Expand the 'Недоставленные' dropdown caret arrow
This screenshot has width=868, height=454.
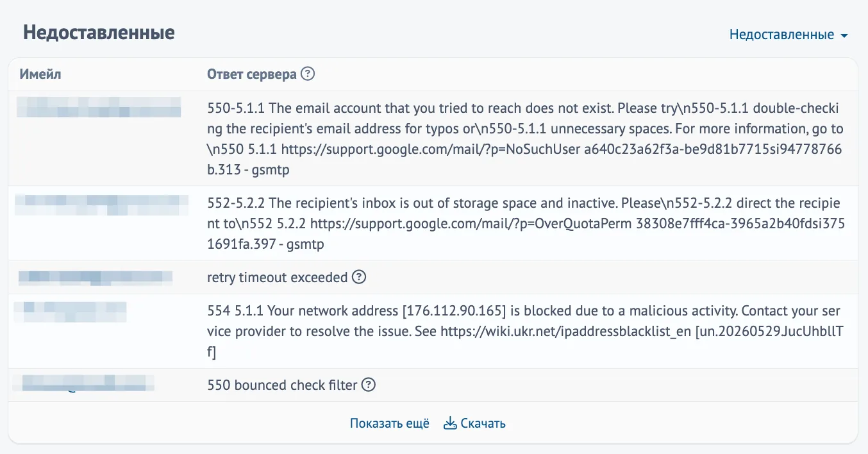[844, 35]
